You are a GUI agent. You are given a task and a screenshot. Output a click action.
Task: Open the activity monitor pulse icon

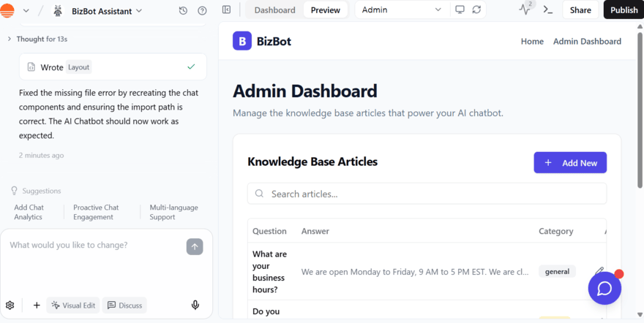click(x=525, y=9)
